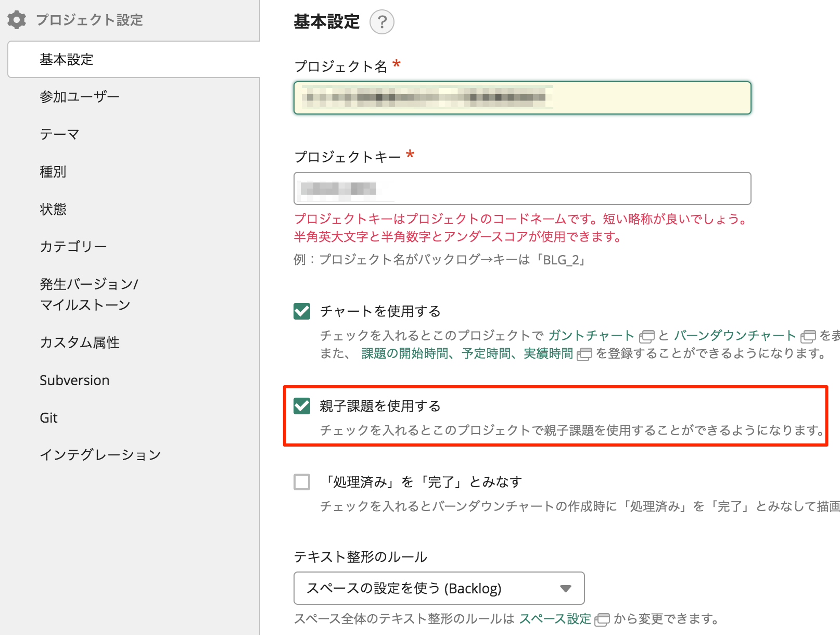Follow the ガントチャート link

(591, 336)
